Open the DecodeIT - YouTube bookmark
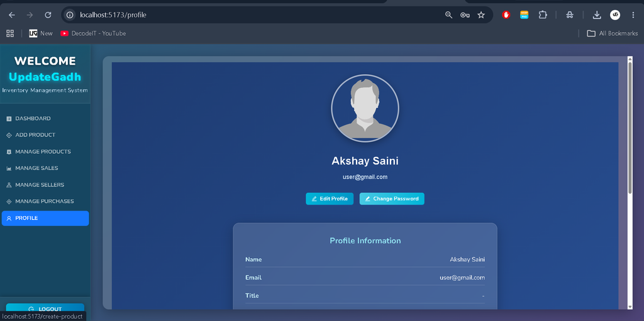Viewport: 644px width, 321px height. point(93,33)
